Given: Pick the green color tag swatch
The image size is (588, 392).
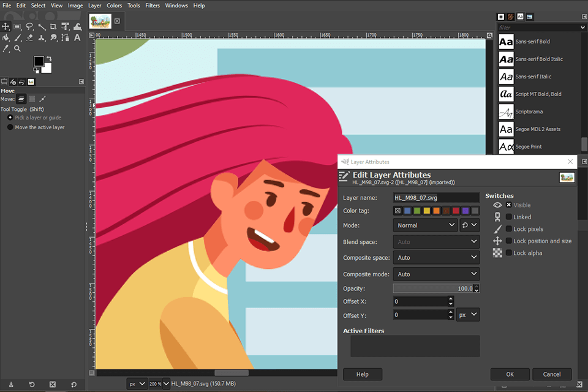Looking at the screenshot, I should point(417,211).
